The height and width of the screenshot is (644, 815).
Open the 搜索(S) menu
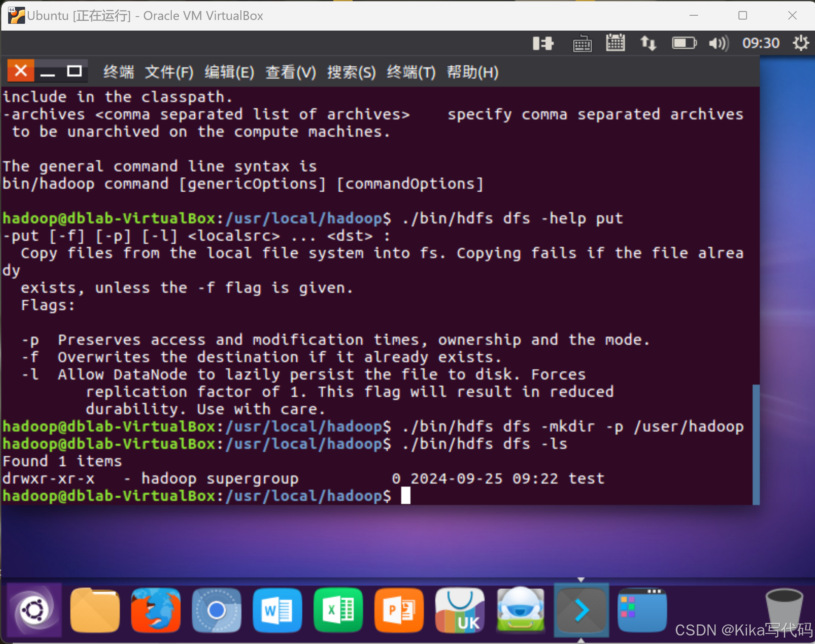pyautogui.click(x=351, y=72)
